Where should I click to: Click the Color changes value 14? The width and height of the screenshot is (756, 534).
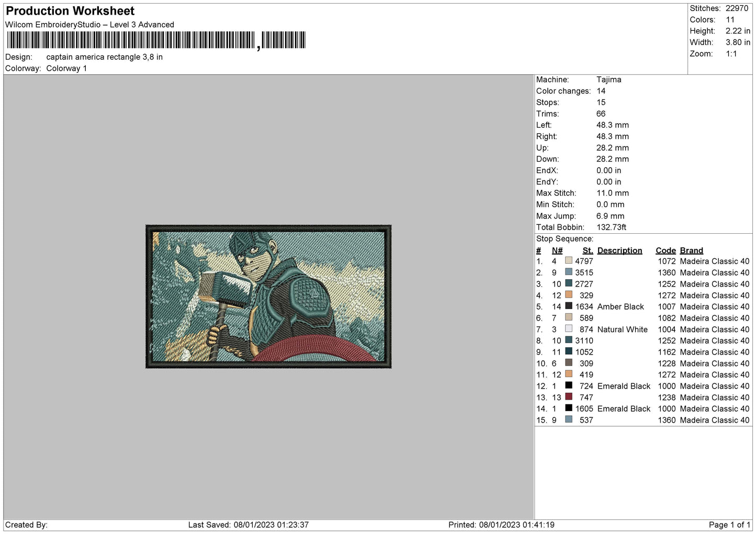pyautogui.click(x=601, y=91)
